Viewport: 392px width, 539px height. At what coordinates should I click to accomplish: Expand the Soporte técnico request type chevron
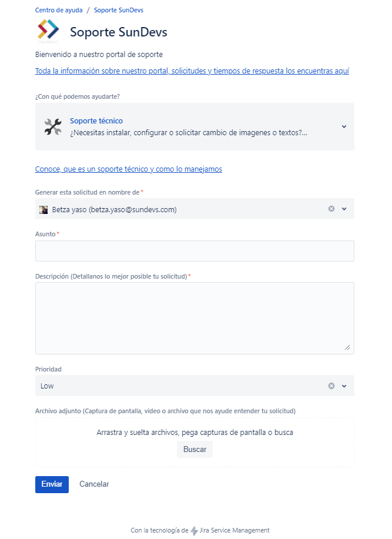344,126
